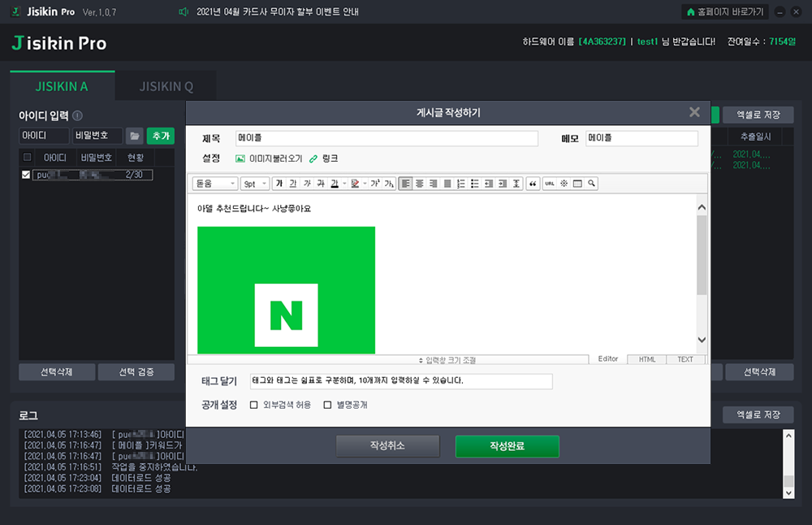Image resolution: width=812 pixels, height=525 pixels.
Task: Adjust line spacing in editor toolbar
Action: pos(516,184)
